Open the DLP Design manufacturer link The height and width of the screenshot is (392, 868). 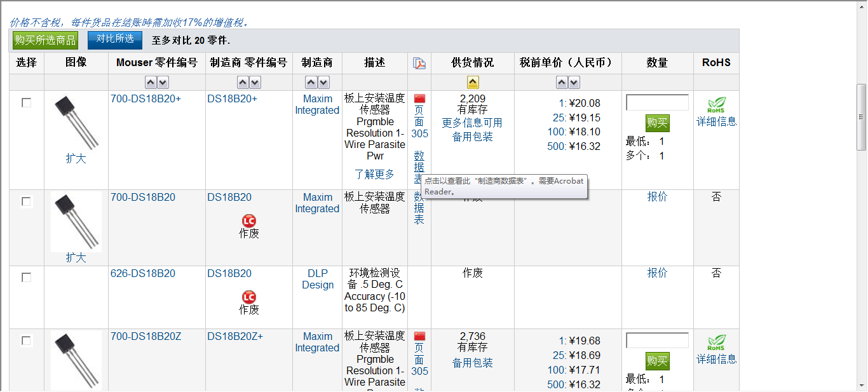click(x=318, y=279)
